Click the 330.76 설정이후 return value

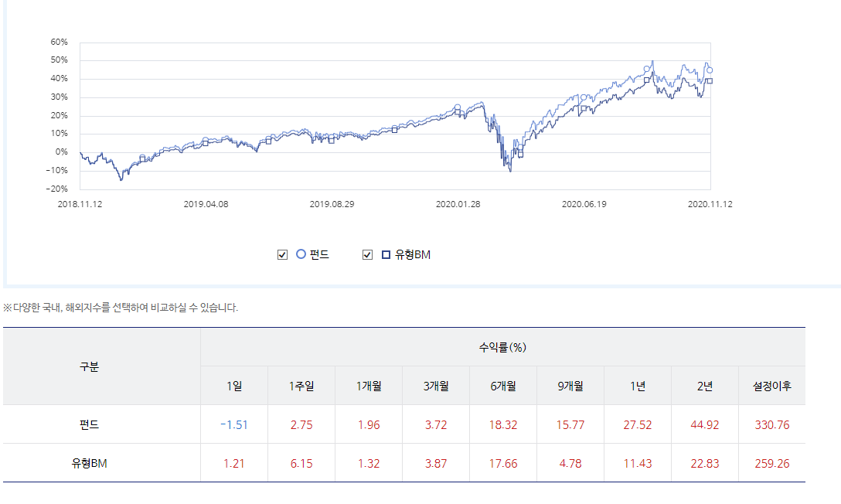click(771, 424)
